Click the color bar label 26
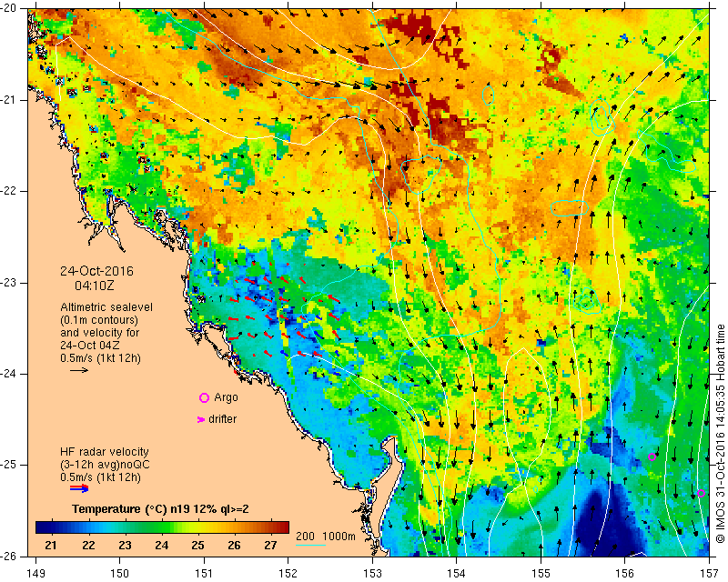Viewport: 728px width, 582px height. [x=234, y=545]
